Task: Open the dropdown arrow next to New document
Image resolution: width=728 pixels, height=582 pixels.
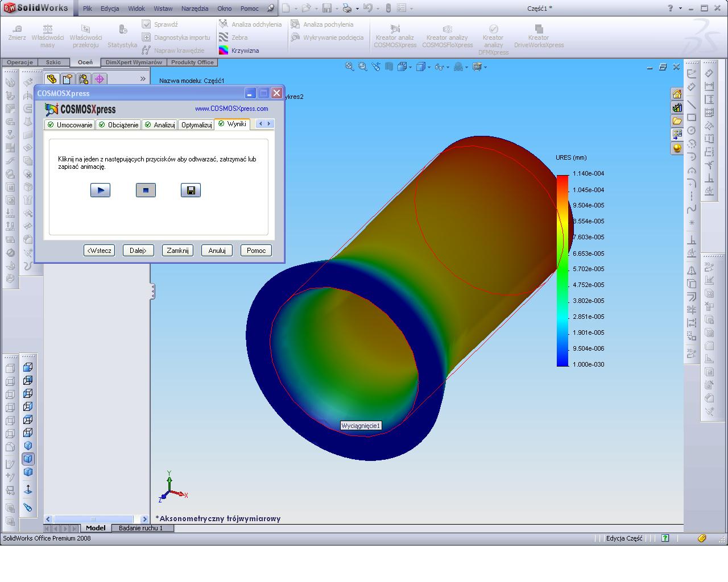Action: [x=295, y=9]
